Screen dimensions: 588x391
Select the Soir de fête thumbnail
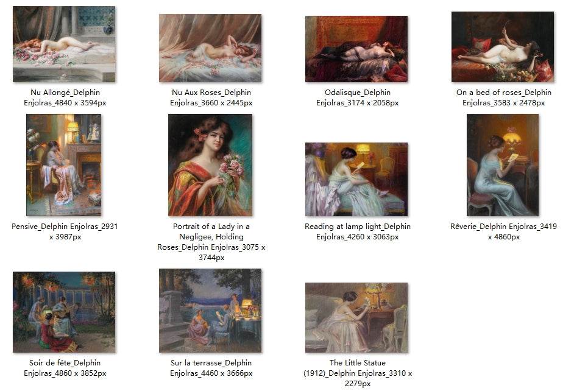tap(64, 312)
